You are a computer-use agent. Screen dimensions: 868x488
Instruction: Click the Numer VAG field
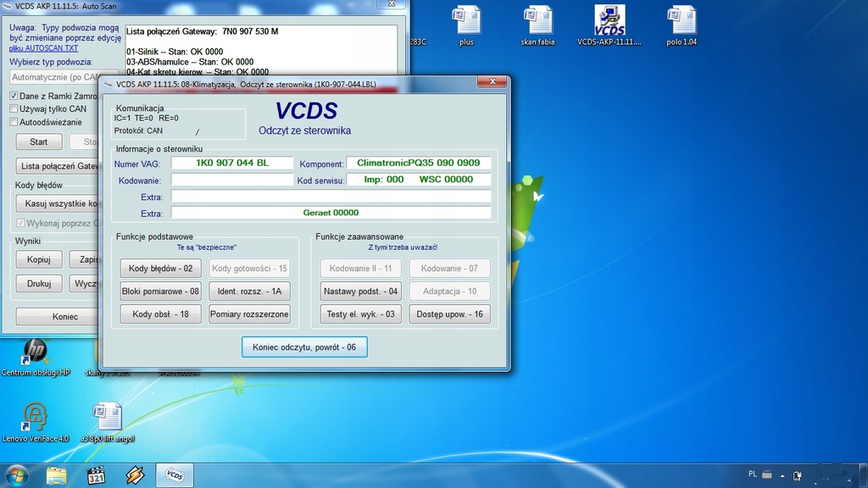click(x=232, y=163)
